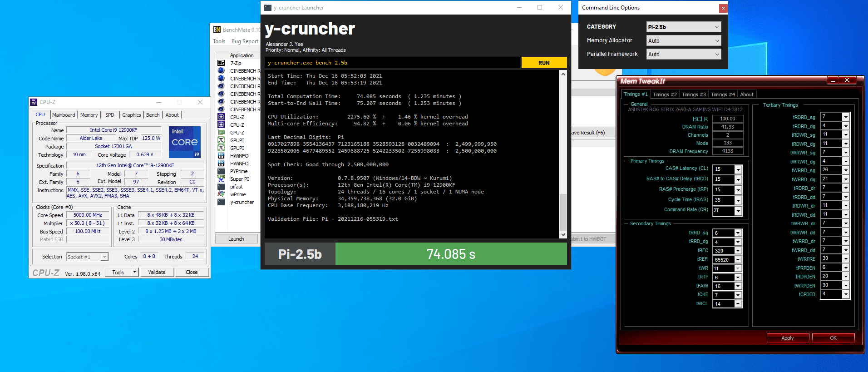The image size is (868, 372).
Task: Click the Validation File line in y-cruncher output
Action: click(333, 219)
